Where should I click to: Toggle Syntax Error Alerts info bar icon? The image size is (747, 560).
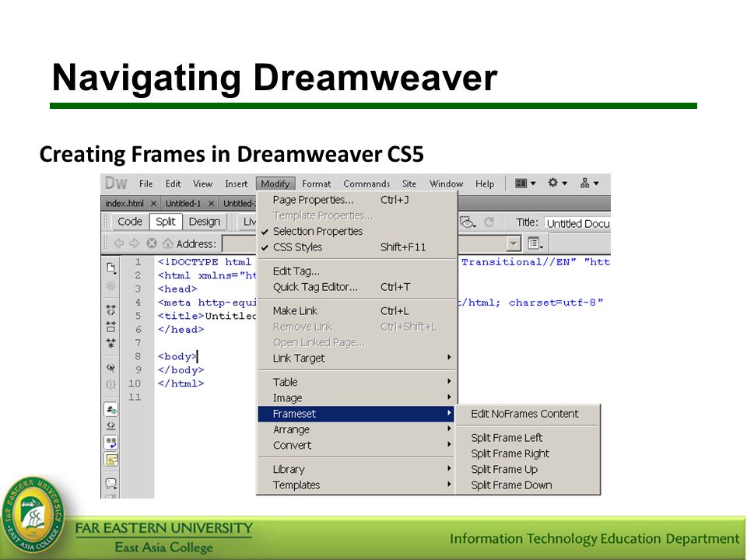[x=111, y=459]
